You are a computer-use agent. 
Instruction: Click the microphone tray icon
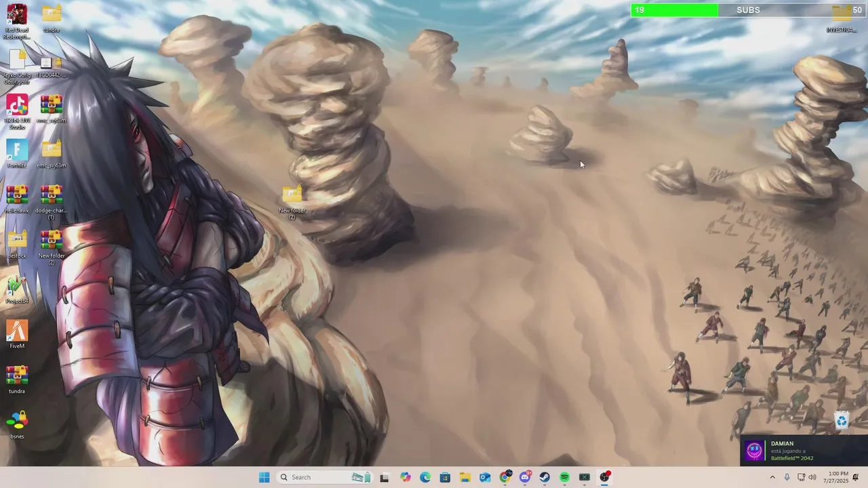[x=787, y=477]
